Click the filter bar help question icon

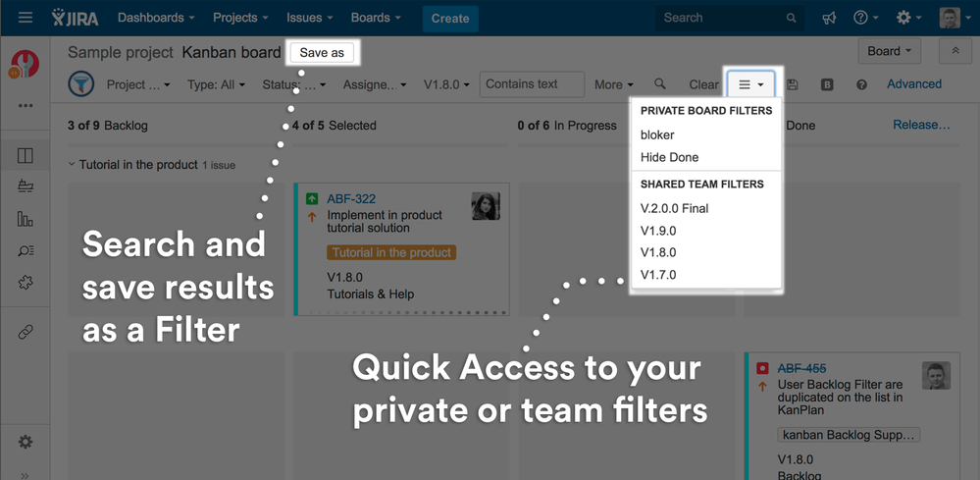(861, 84)
